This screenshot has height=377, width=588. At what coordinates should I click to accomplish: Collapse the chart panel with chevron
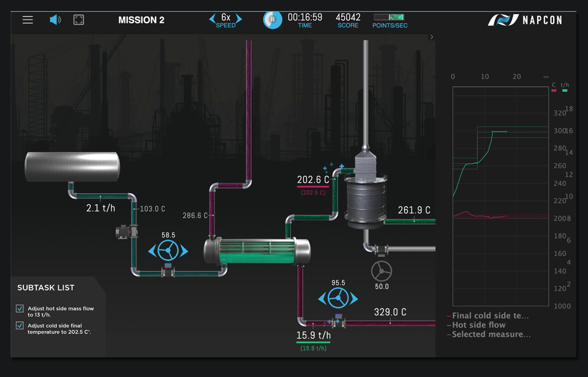[x=431, y=37]
